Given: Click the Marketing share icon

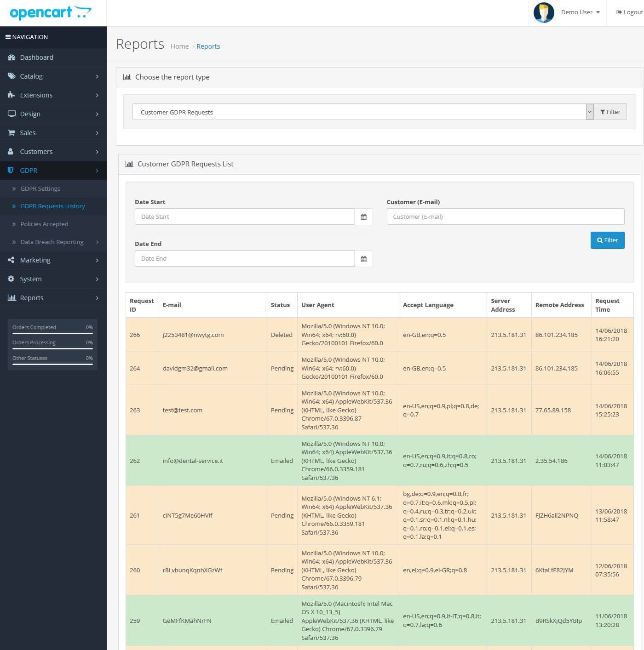Looking at the screenshot, I should pyautogui.click(x=11, y=260).
